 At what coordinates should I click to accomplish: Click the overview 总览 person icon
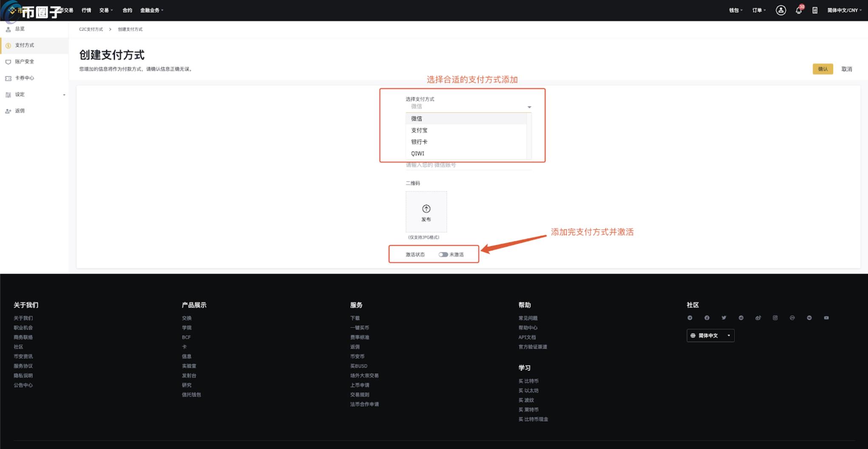[x=8, y=29]
